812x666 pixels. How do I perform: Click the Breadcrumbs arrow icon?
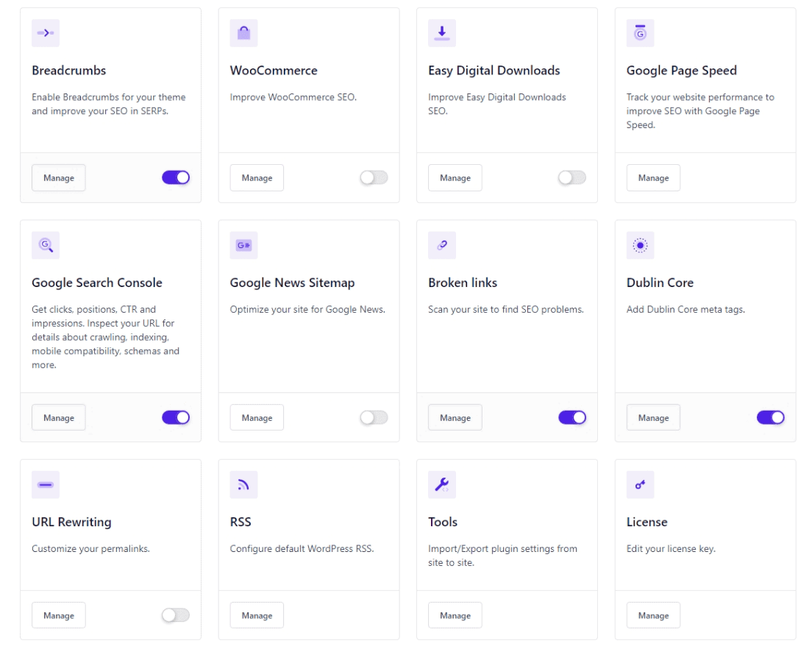[46, 33]
